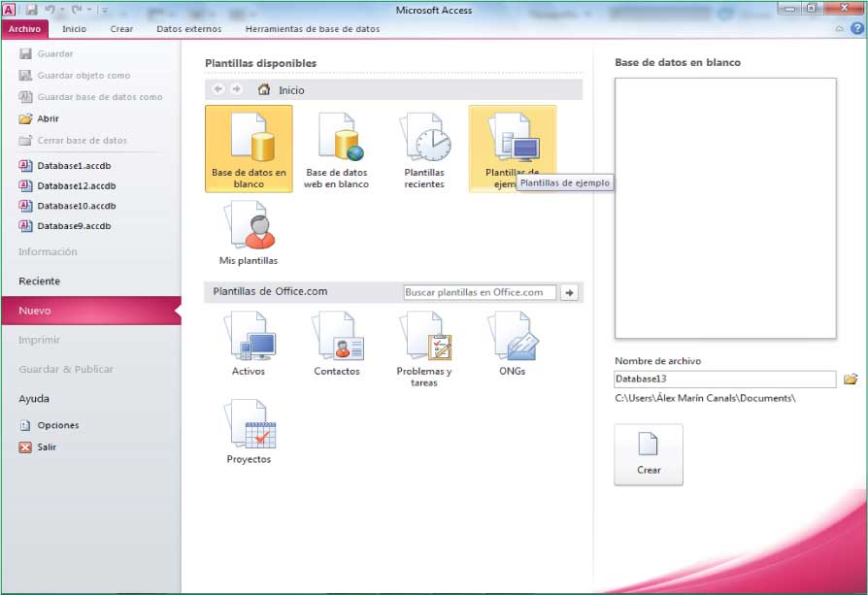
Task: Click the search arrow for Office.com templates
Action: tap(569, 292)
